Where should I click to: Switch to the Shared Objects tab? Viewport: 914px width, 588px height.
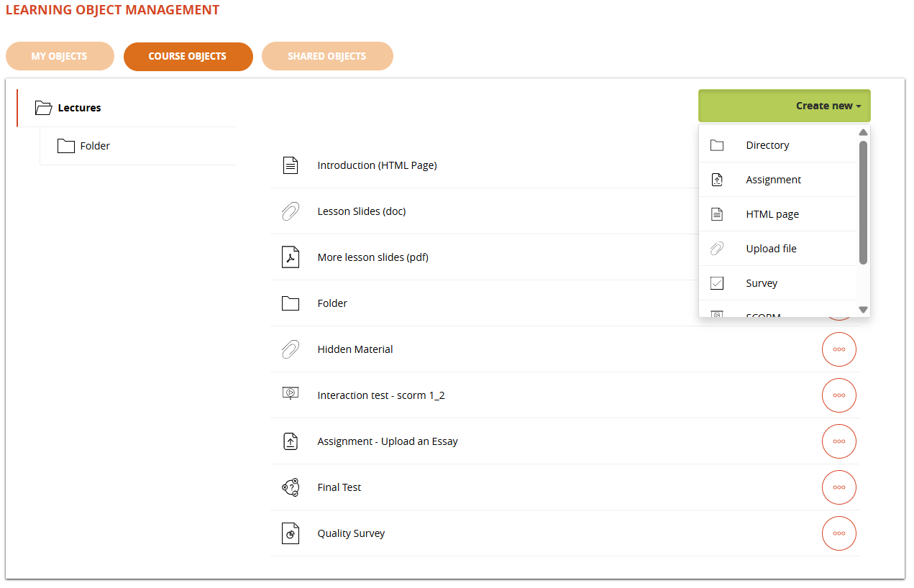tap(327, 56)
